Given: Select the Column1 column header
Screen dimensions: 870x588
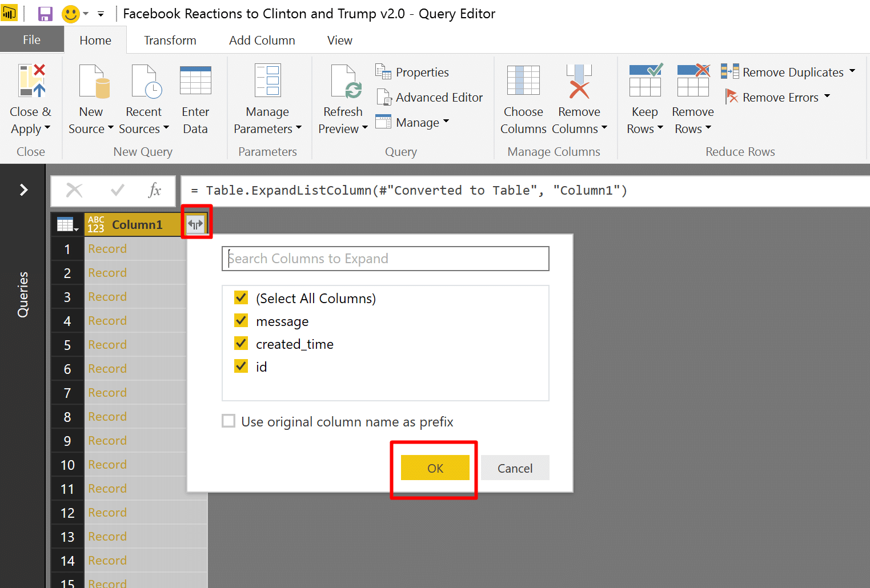Looking at the screenshot, I should tap(137, 225).
